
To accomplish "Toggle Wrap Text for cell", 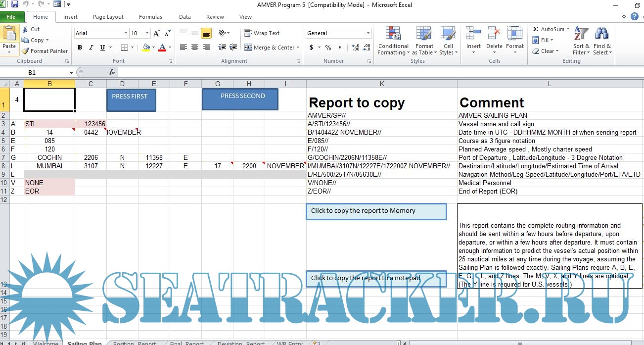I will tap(262, 33).
